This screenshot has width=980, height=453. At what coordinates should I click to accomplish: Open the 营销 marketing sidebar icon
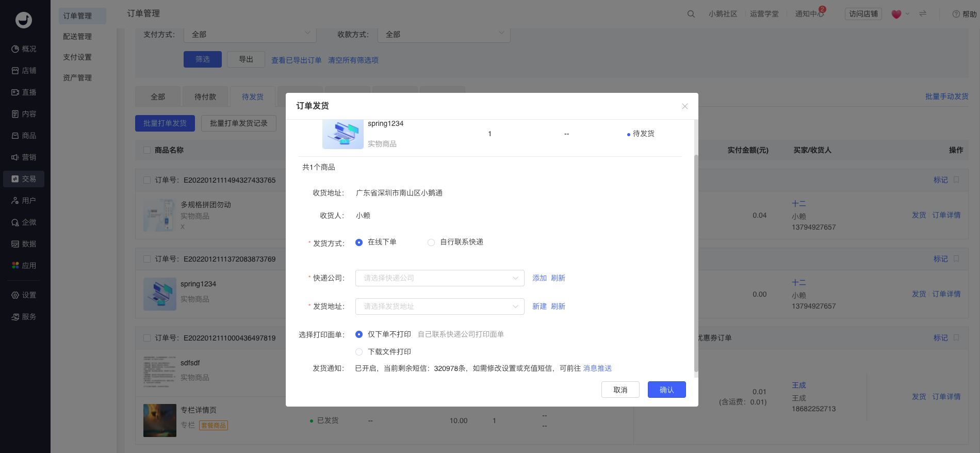[x=15, y=157]
